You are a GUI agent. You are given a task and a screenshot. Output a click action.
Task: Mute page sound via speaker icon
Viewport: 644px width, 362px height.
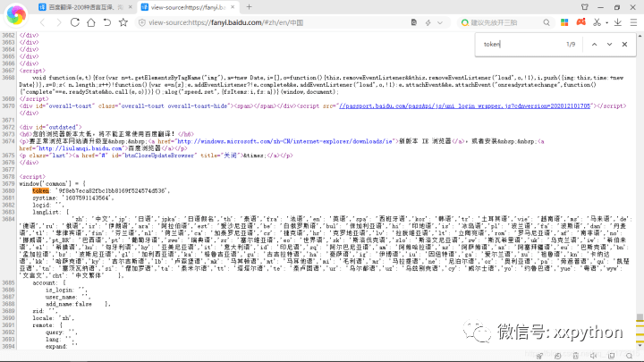point(594,356)
